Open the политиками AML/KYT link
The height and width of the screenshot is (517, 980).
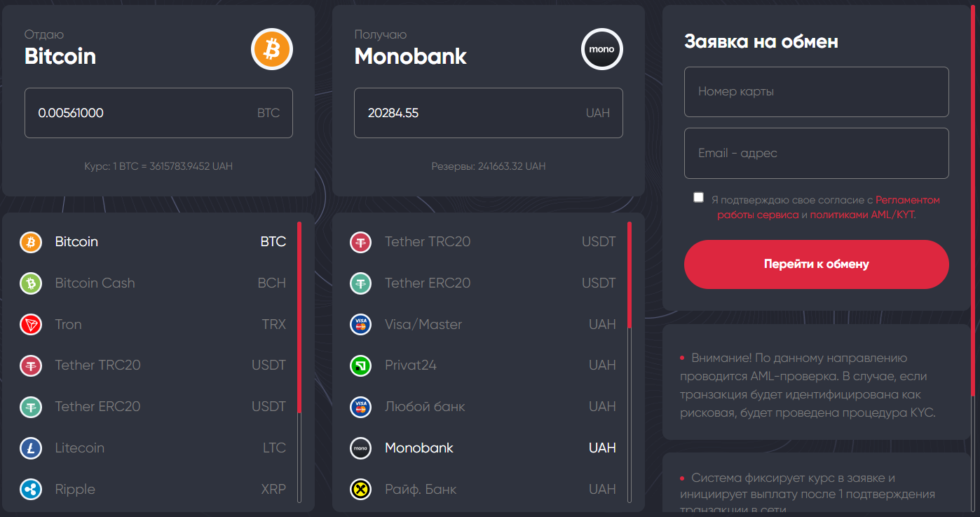pyautogui.click(x=862, y=215)
